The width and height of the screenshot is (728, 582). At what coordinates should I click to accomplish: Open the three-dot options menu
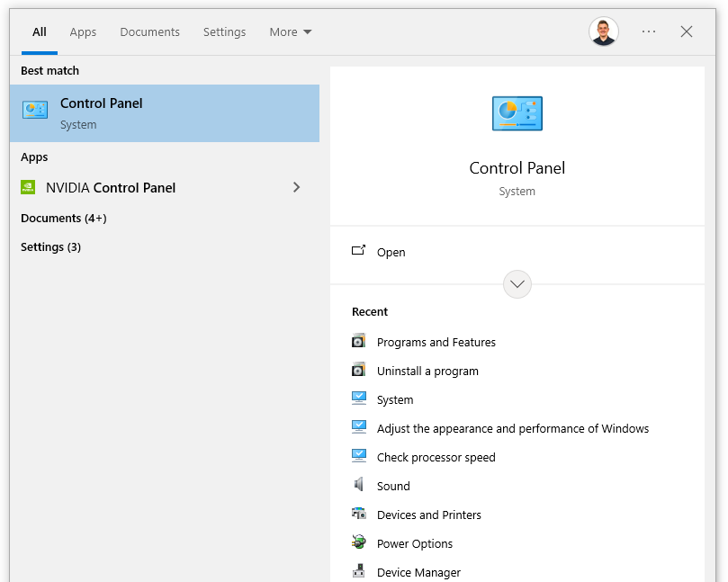(x=649, y=31)
